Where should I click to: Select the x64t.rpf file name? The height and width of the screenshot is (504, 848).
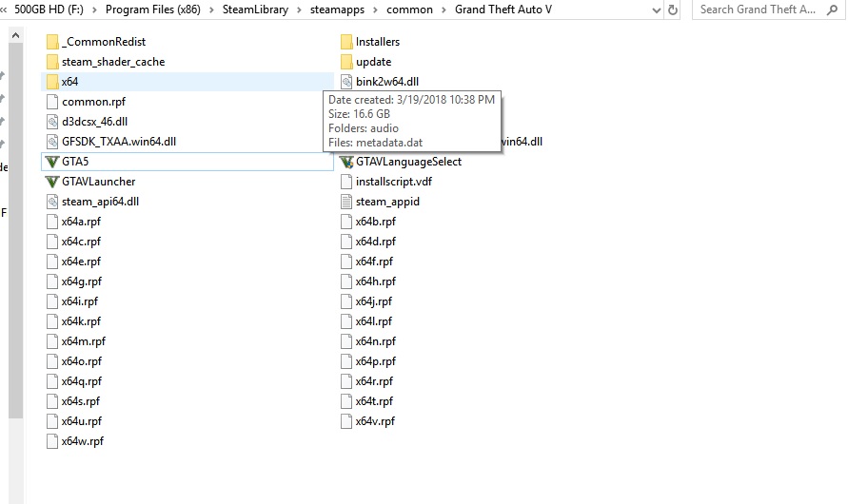click(374, 401)
